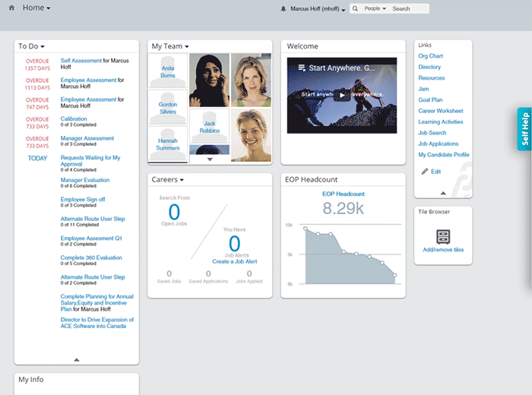This screenshot has width=532, height=395.
Task: Click the Saved Applications count
Action: click(208, 273)
